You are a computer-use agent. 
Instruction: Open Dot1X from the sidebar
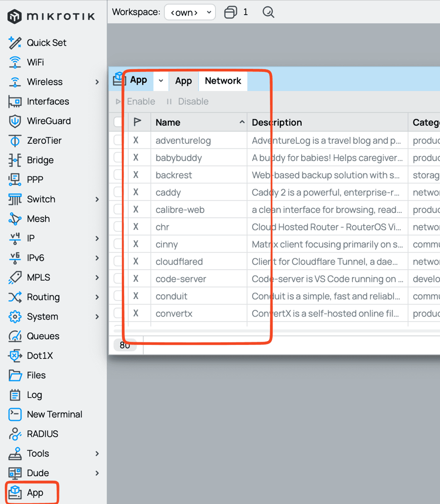click(30, 356)
